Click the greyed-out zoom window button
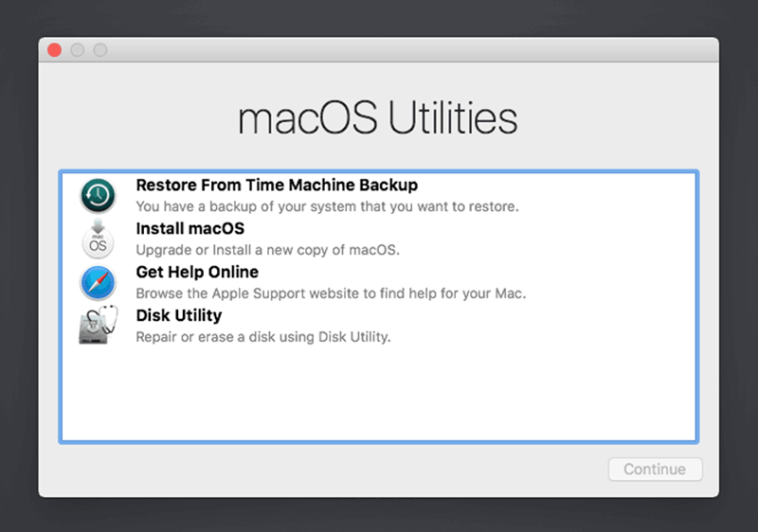Screen dimensions: 758x532 [x=100, y=50]
